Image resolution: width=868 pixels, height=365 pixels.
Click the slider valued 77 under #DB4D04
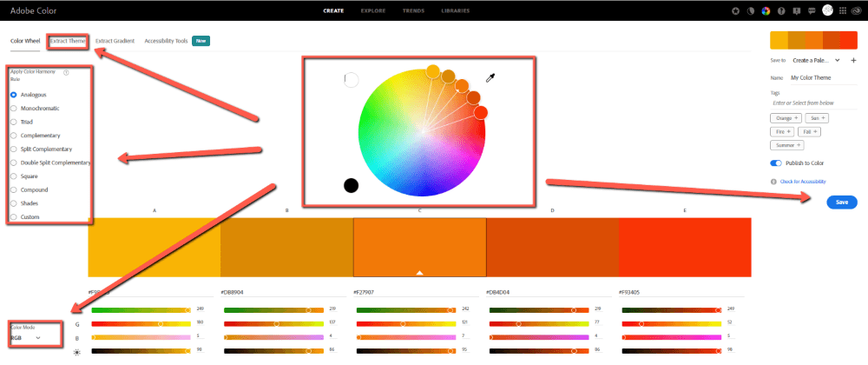click(x=539, y=323)
